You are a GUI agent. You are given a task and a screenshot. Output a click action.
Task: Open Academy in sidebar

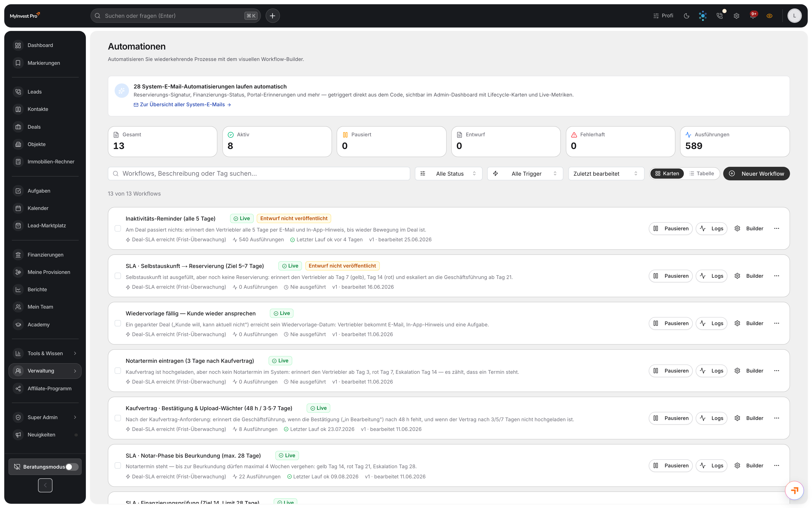tap(45, 324)
